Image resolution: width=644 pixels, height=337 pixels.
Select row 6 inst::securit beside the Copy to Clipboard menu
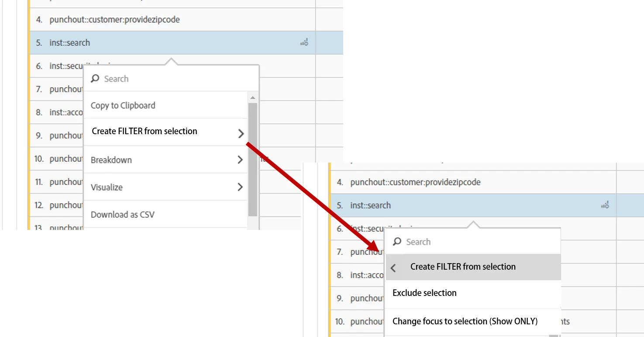click(x=56, y=66)
